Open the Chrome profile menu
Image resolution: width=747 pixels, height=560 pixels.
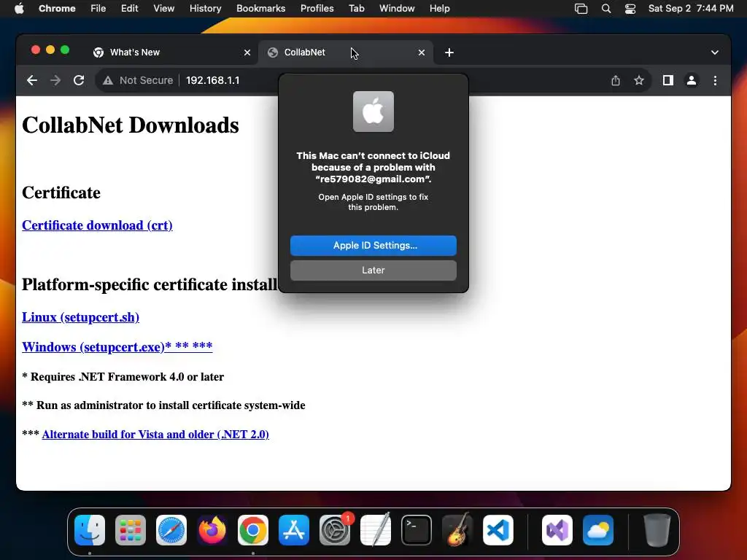click(692, 80)
